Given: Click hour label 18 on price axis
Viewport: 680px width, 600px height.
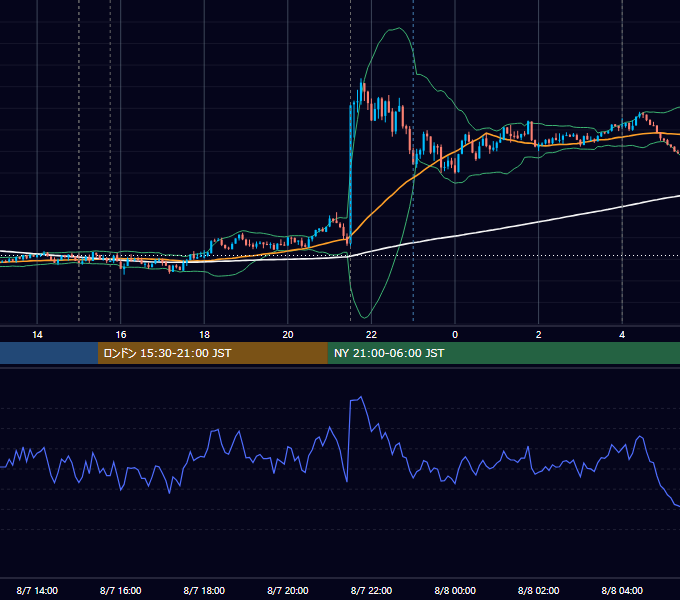Looking at the screenshot, I should click(x=204, y=335).
